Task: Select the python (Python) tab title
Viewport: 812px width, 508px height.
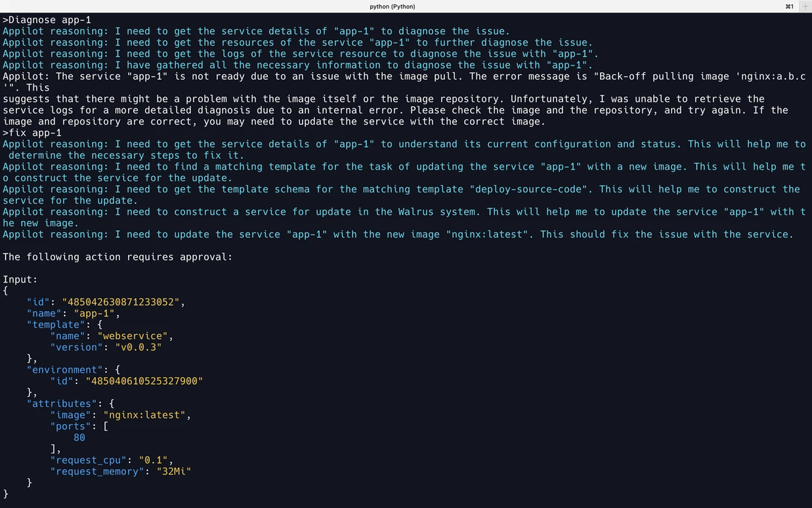Action: click(392, 6)
